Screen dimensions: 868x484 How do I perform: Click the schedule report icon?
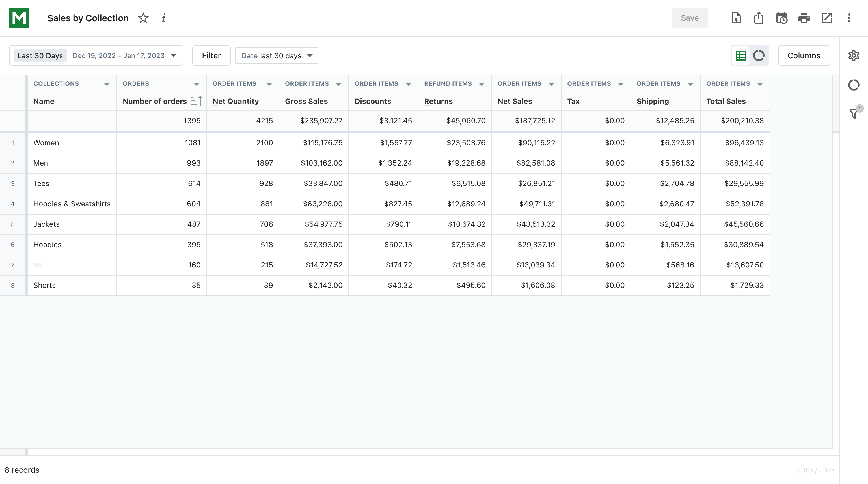pyautogui.click(x=782, y=18)
